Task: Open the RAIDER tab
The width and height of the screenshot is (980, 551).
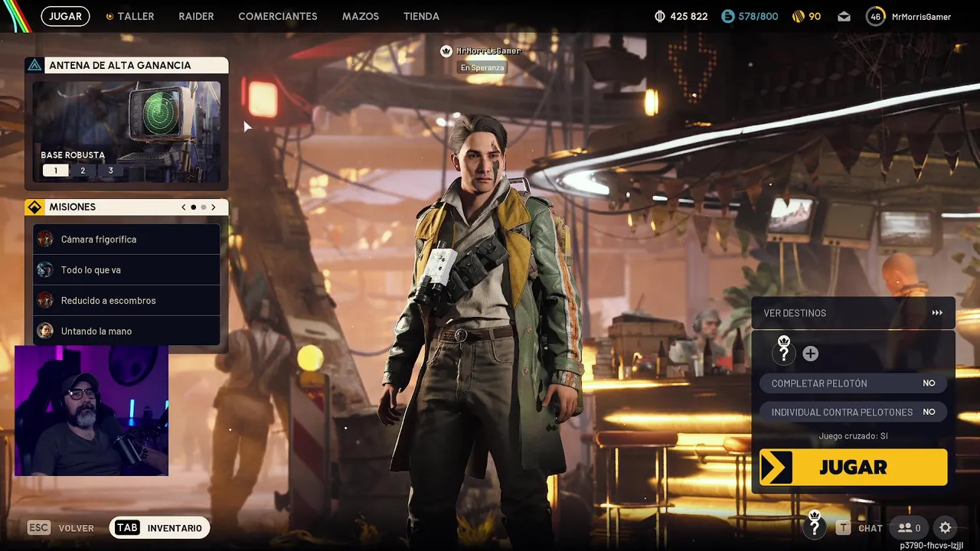Action: (196, 16)
